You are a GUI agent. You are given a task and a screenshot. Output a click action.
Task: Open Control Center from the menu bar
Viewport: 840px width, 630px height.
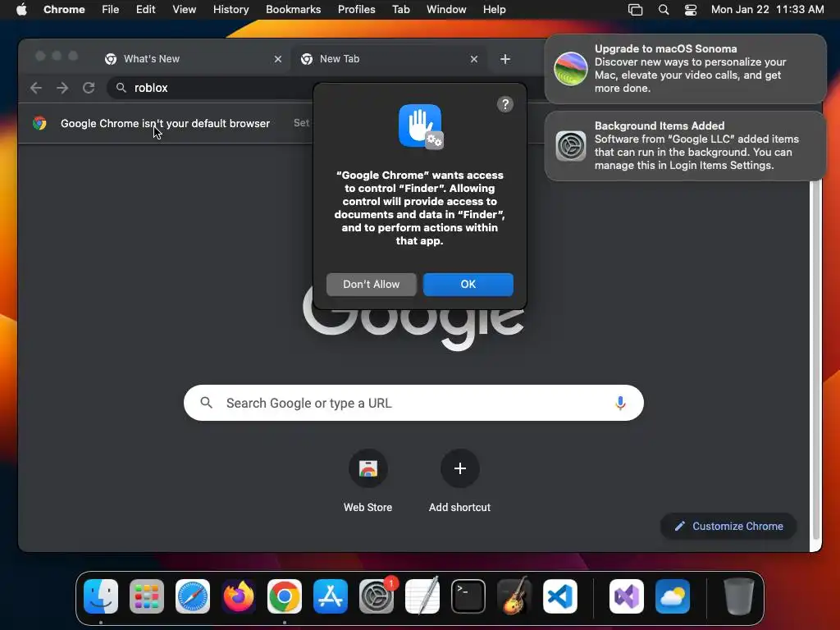(x=691, y=10)
